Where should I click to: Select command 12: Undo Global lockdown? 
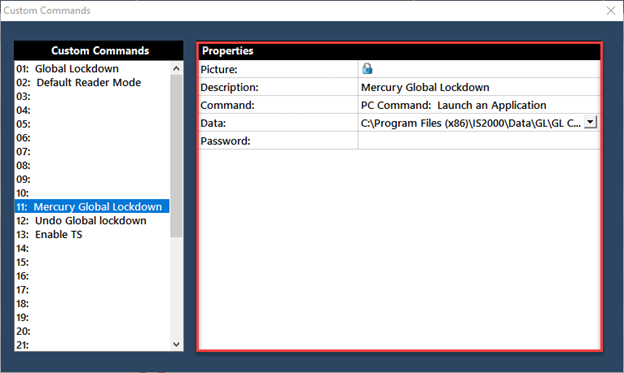point(92,221)
